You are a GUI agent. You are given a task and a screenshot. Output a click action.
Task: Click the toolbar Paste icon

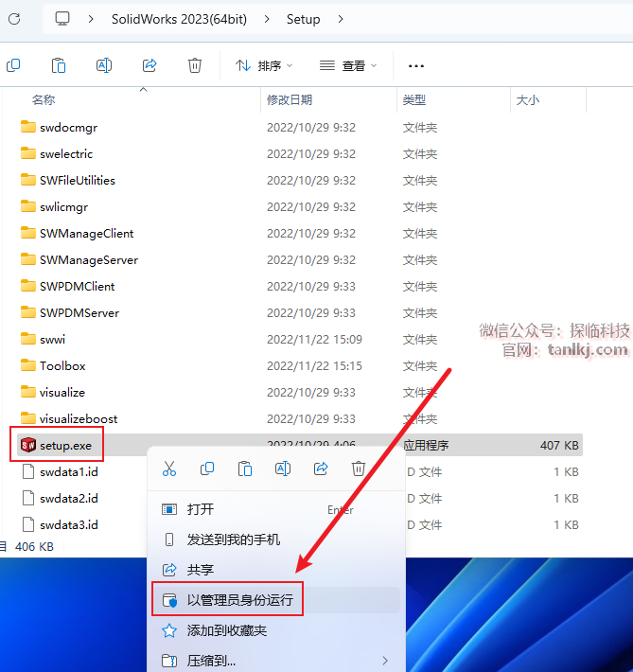tap(59, 65)
